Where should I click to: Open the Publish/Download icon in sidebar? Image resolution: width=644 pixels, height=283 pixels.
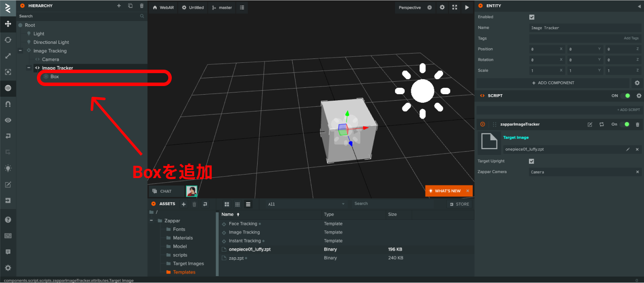click(8, 200)
